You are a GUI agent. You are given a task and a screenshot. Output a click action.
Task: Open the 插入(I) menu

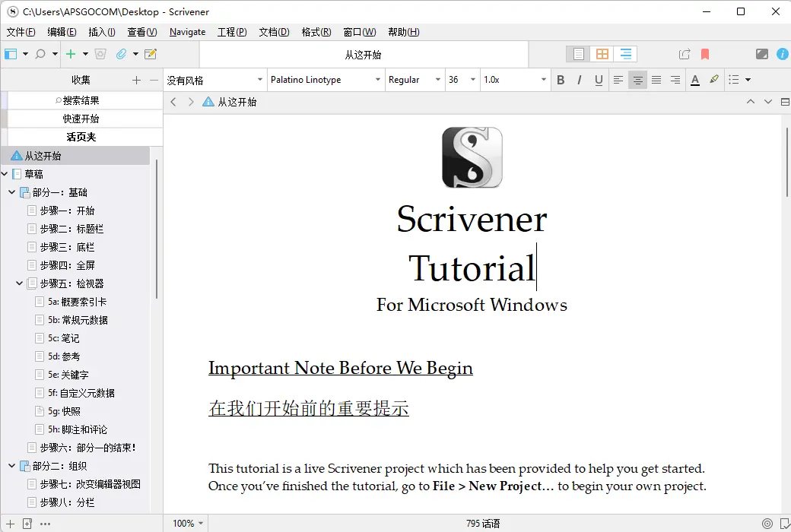[101, 32]
